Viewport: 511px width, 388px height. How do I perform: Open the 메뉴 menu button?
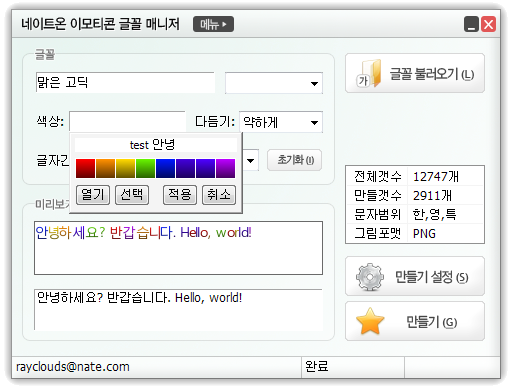coord(213,24)
